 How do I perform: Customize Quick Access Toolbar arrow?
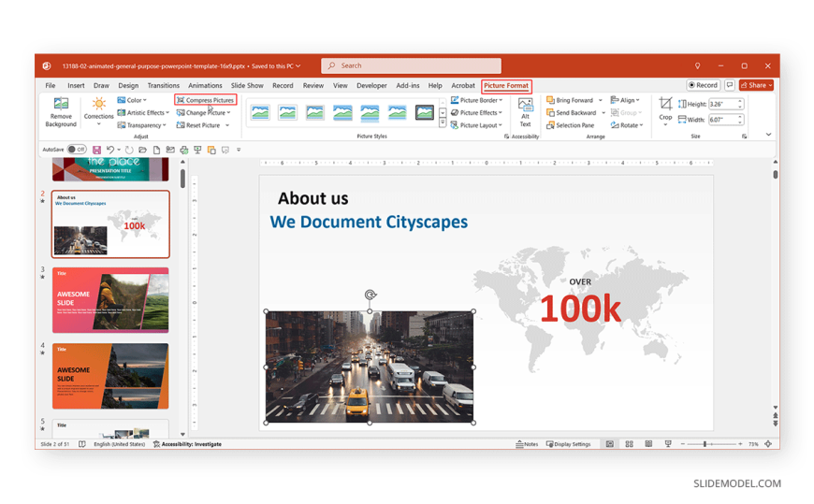[x=239, y=150]
